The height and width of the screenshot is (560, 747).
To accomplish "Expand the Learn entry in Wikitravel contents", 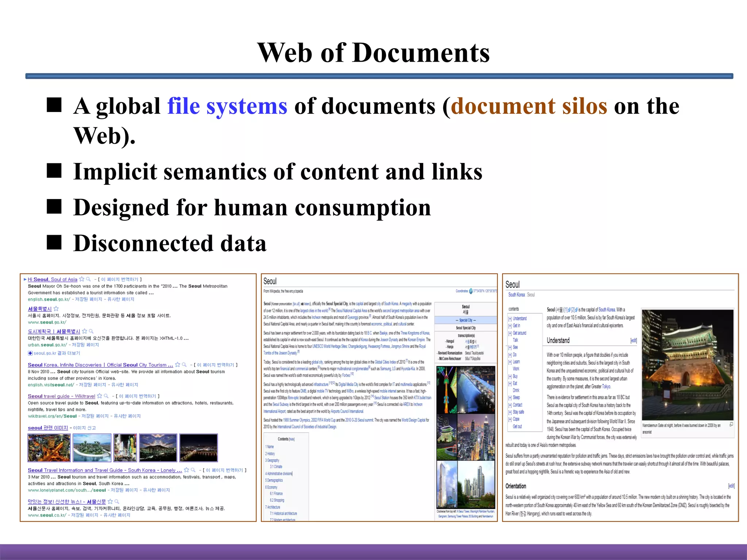I will click(510, 362).
